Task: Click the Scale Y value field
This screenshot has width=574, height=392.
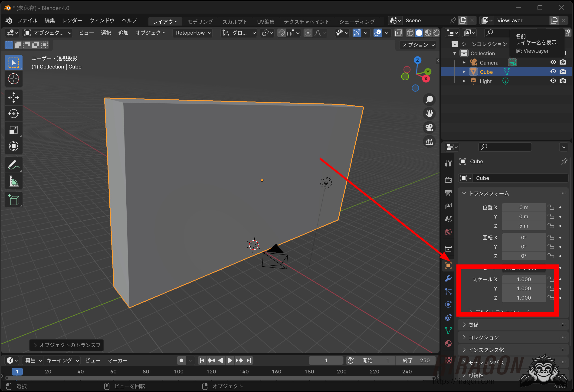Action: click(x=523, y=289)
